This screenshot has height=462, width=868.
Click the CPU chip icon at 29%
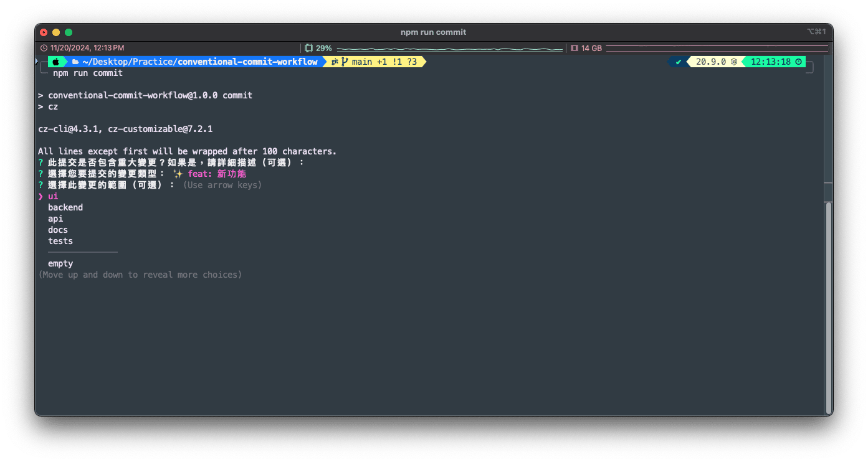click(308, 48)
